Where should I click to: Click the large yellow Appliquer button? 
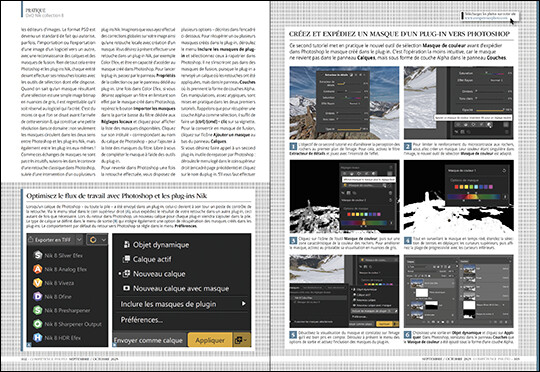(x=210, y=340)
